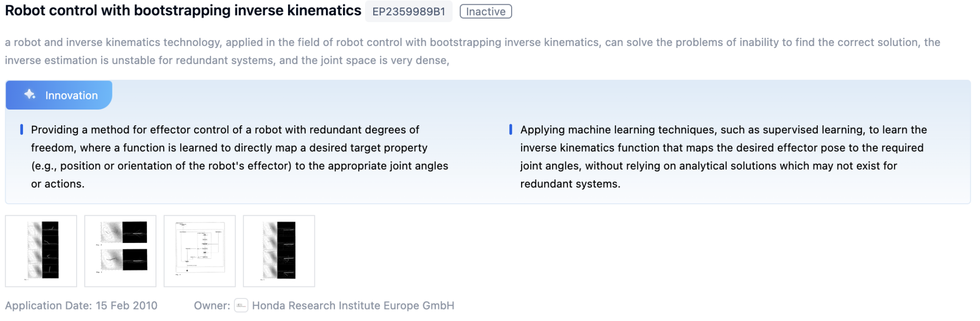Click the application date 15 Feb 2010
980x321 pixels.
tap(126, 305)
